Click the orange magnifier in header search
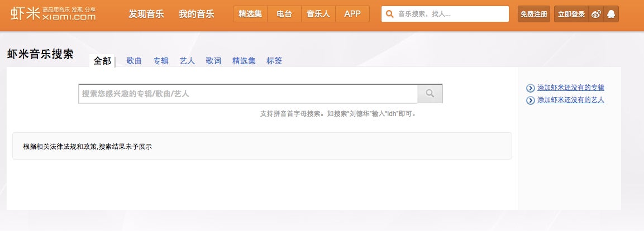Screen dimensions: 644x231 (390, 14)
